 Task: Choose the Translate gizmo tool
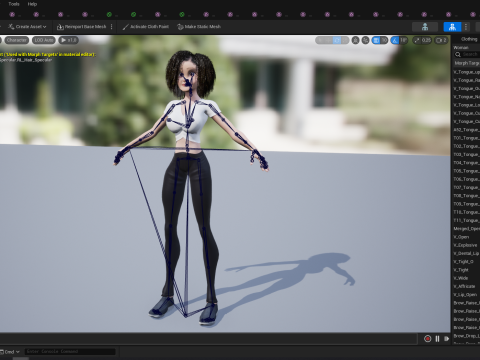click(x=329, y=40)
